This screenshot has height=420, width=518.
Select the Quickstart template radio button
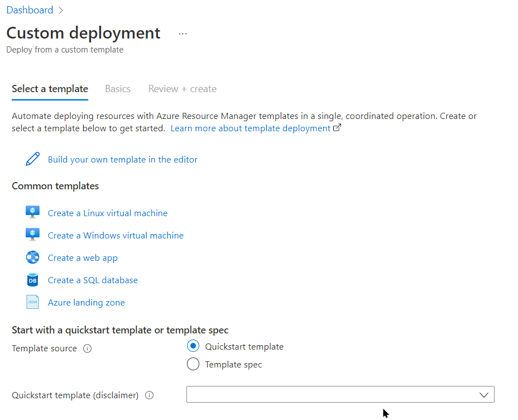pos(193,346)
